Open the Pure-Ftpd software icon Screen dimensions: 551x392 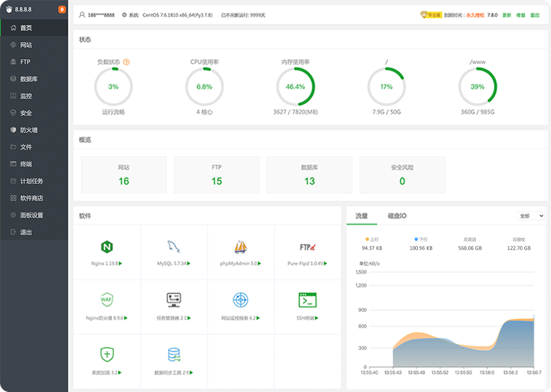(308, 247)
